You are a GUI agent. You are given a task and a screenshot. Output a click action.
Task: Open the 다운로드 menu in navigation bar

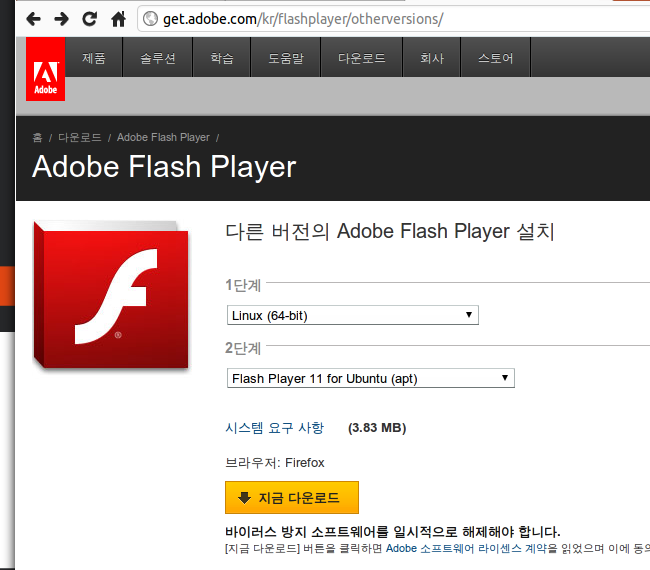click(361, 57)
